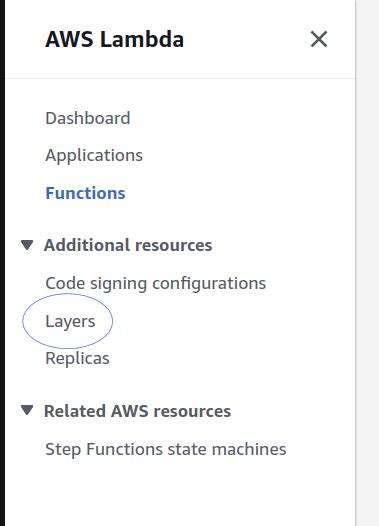Collapse the Additional resources section arrow
Viewport: 379px width, 526px height.
click(x=27, y=245)
